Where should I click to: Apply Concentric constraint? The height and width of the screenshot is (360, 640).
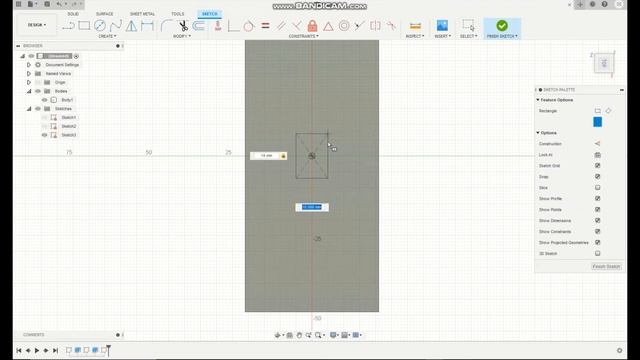344,26
